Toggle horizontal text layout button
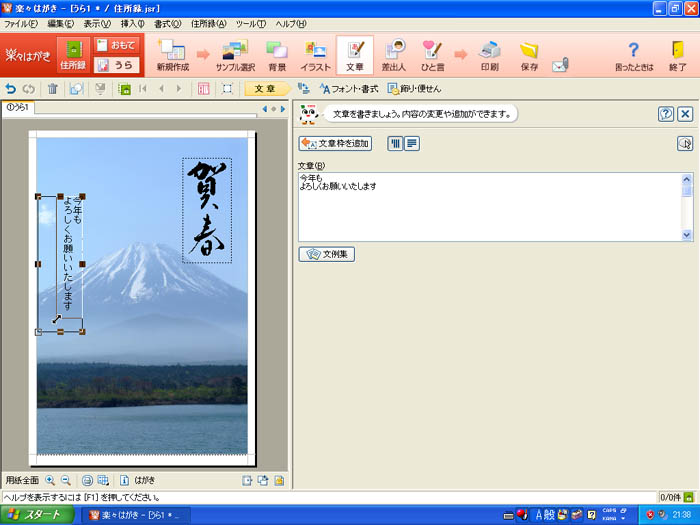Image resolution: width=700 pixels, height=525 pixels. point(411,144)
